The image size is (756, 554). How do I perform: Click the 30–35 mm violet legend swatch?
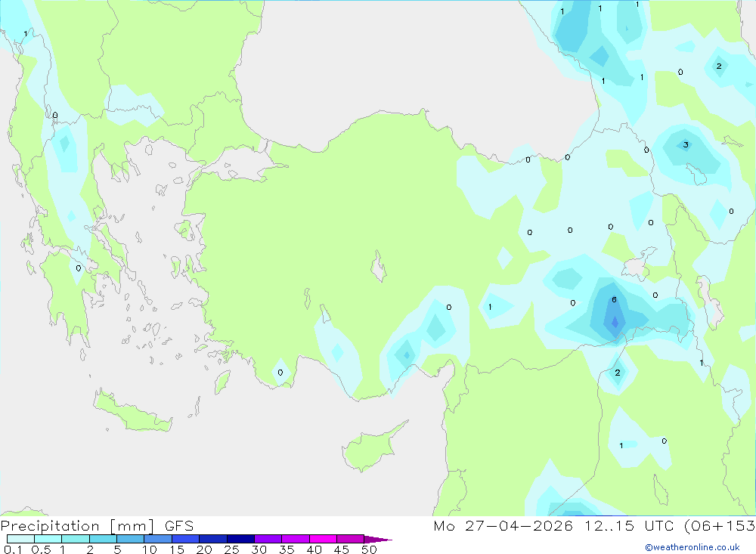click(x=268, y=539)
